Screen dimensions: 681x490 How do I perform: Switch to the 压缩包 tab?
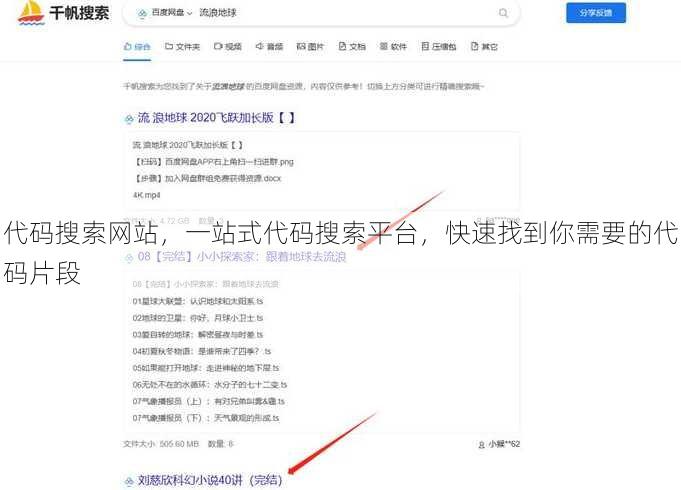(x=439, y=46)
